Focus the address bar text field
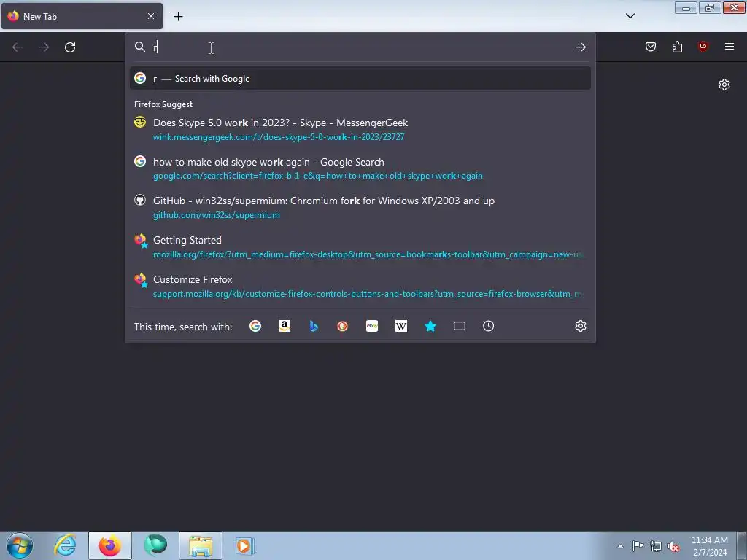This screenshot has height=560, width=747. tap(360, 47)
